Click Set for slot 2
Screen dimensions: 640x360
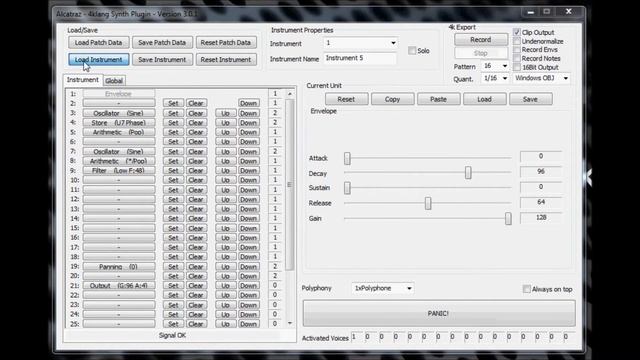pyautogui.click(x=173, y=103)
